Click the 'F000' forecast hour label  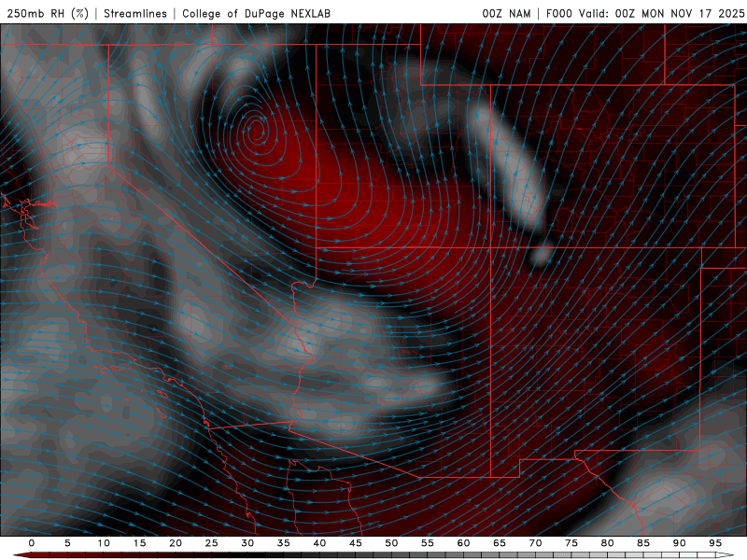click(x=558, y=13)
